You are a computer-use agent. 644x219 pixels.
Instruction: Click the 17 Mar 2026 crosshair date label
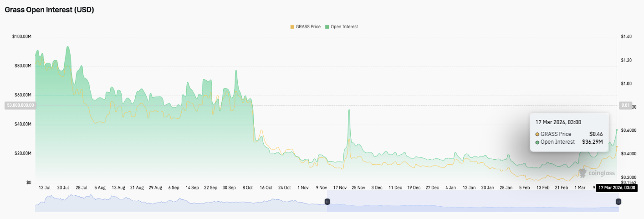(x=616, y=188)
